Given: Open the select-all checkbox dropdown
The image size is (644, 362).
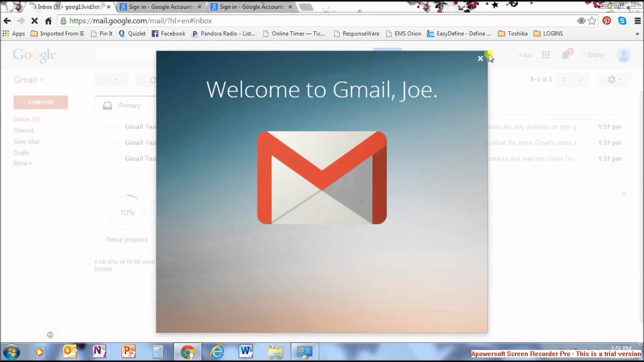Looking at the screenshot, I should pos(111,80).
